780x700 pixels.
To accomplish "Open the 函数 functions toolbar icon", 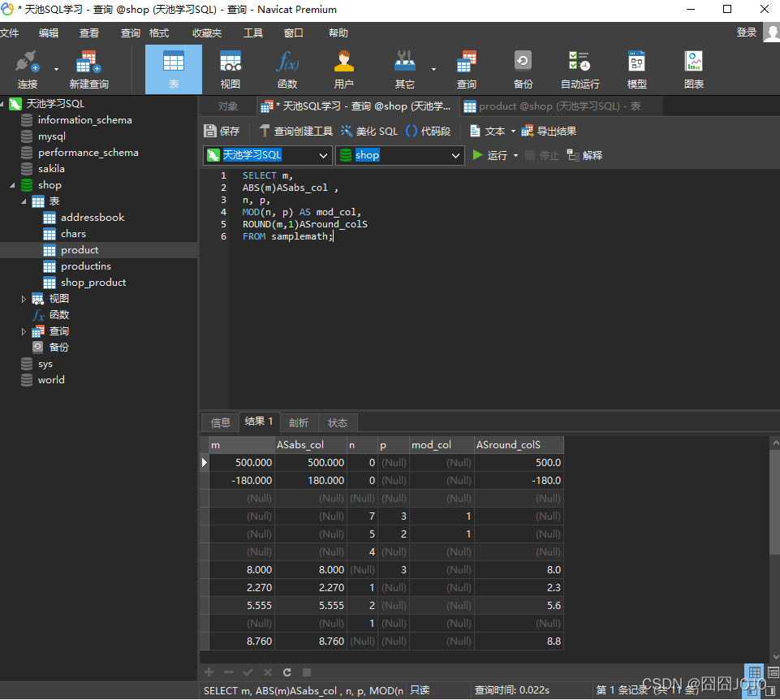I will click(x=287, y=69).
